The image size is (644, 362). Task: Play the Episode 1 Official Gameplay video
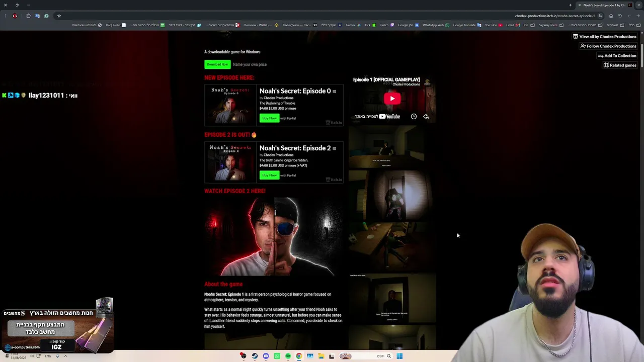tap(392, 98)
